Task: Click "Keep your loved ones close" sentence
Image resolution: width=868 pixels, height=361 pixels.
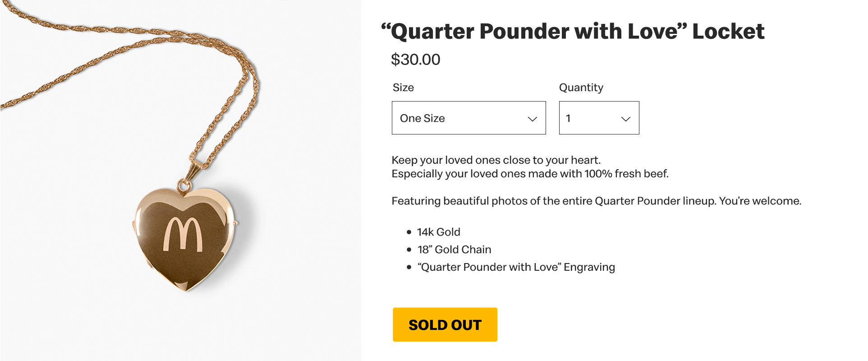Action: coord(496,160)
